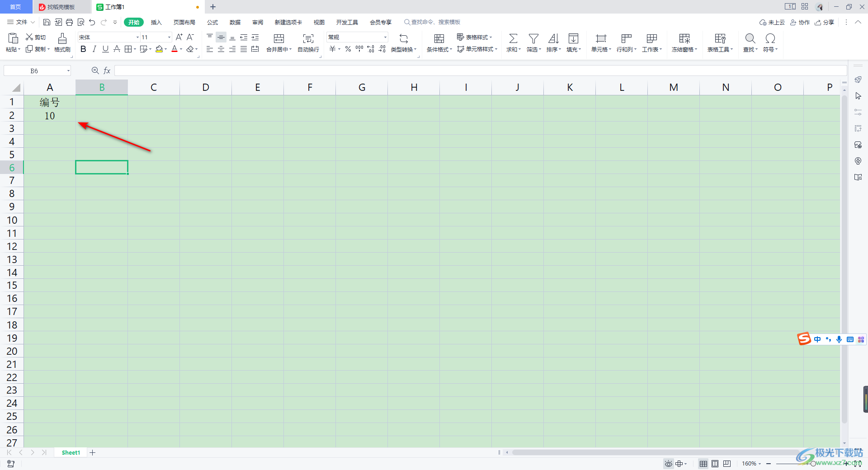Click the fill color yellow swatch icon
This screenshot has height=470, width=868.
click(159, 49)
